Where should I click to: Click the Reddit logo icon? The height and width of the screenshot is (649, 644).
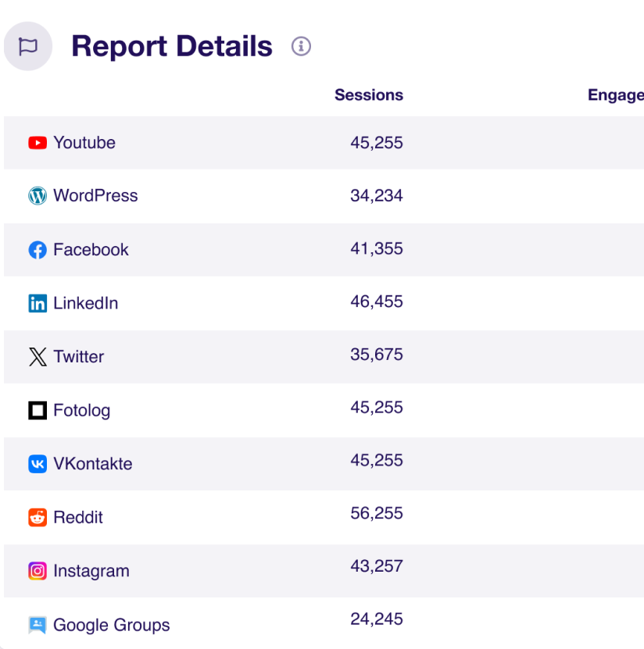coord(38,517)
